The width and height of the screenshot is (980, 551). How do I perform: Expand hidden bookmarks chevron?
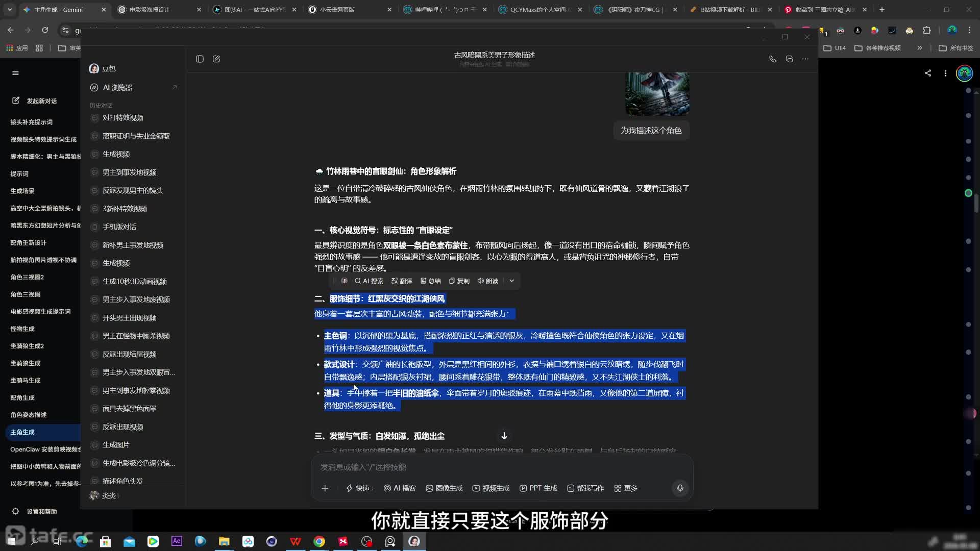coord(920,48)
